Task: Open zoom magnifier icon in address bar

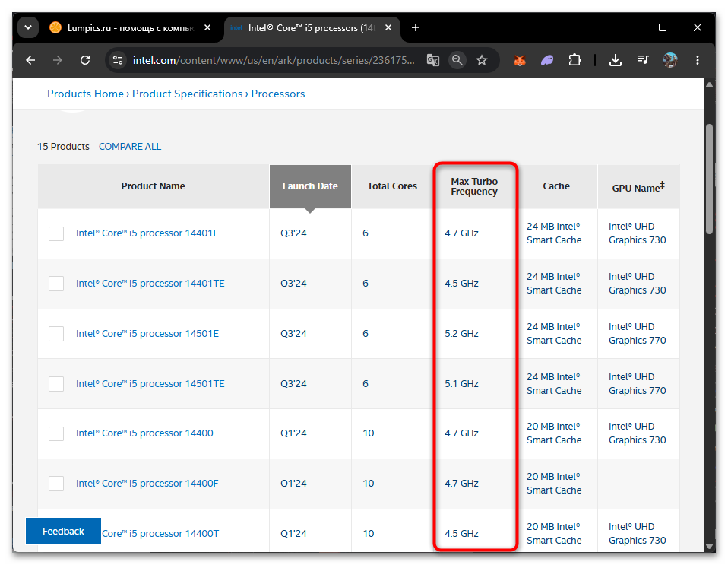Action: tap(457, 60)
